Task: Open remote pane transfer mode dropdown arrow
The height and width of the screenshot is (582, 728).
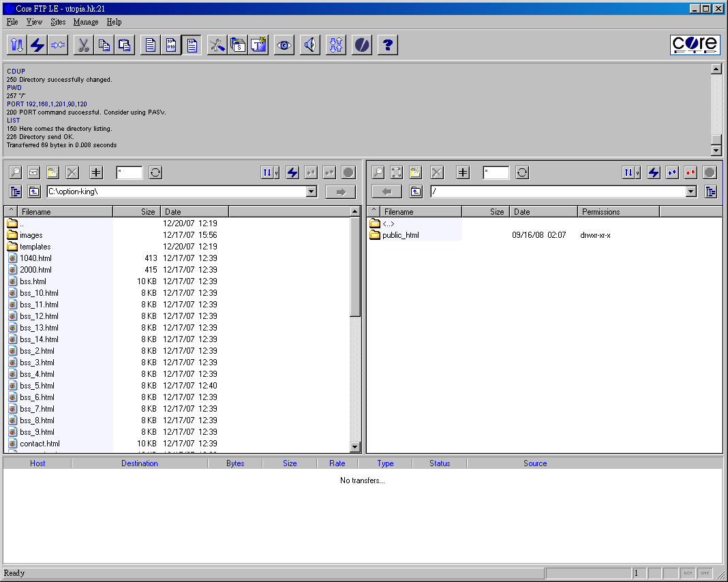Action: pos(638,173)
